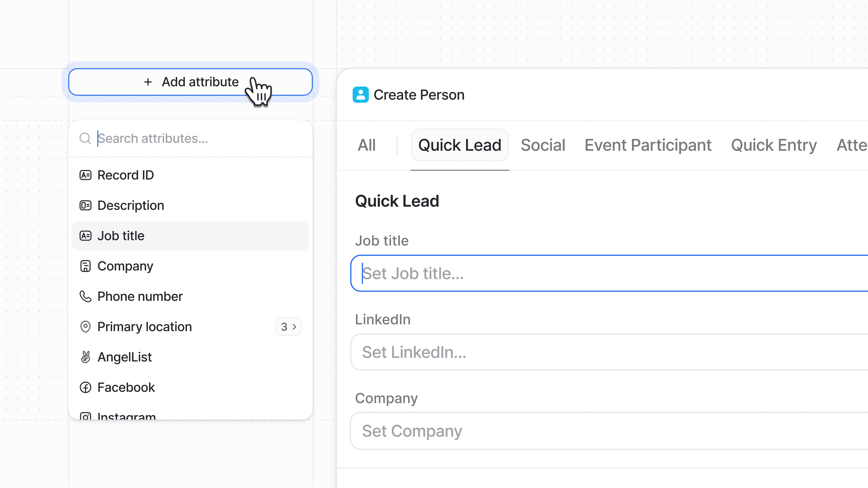
Task: Click the search magnifier icon
Action: coord(85,138)
